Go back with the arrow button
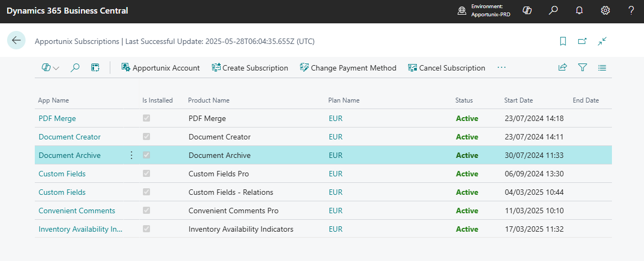644x261 pixels. [x=16, y=40]
